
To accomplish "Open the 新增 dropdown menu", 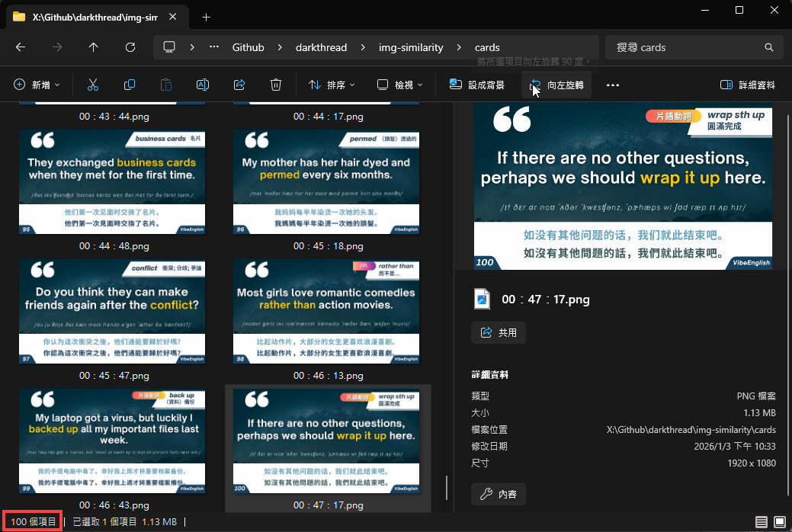I will tap(37, 85).
